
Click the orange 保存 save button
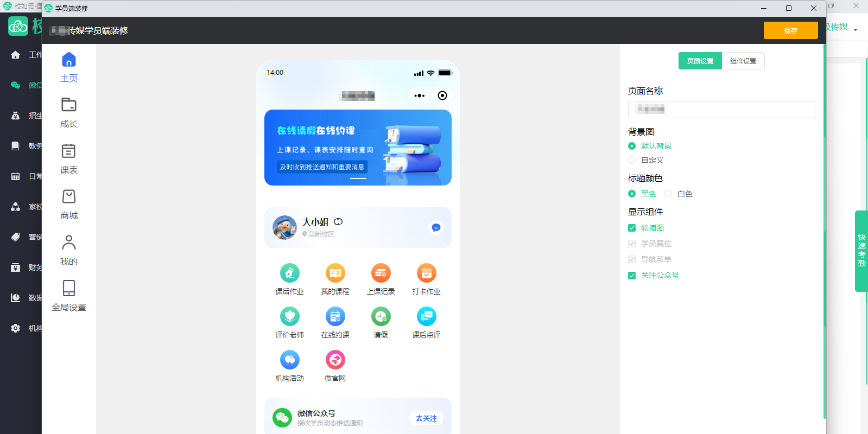point(790,30)
